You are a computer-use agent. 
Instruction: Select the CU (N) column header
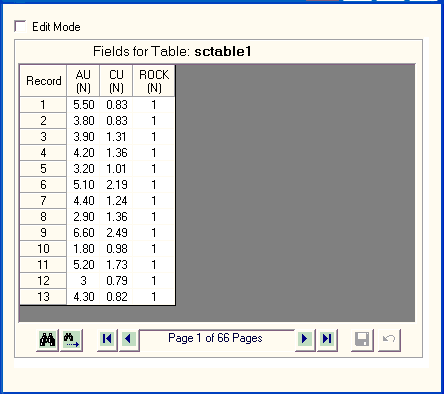[116, 81]
